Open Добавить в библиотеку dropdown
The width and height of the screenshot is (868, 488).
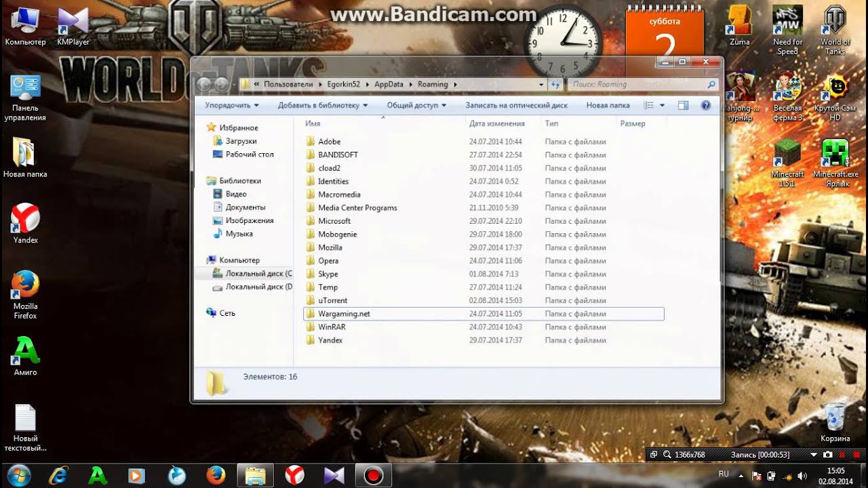(x=323, y=105)
